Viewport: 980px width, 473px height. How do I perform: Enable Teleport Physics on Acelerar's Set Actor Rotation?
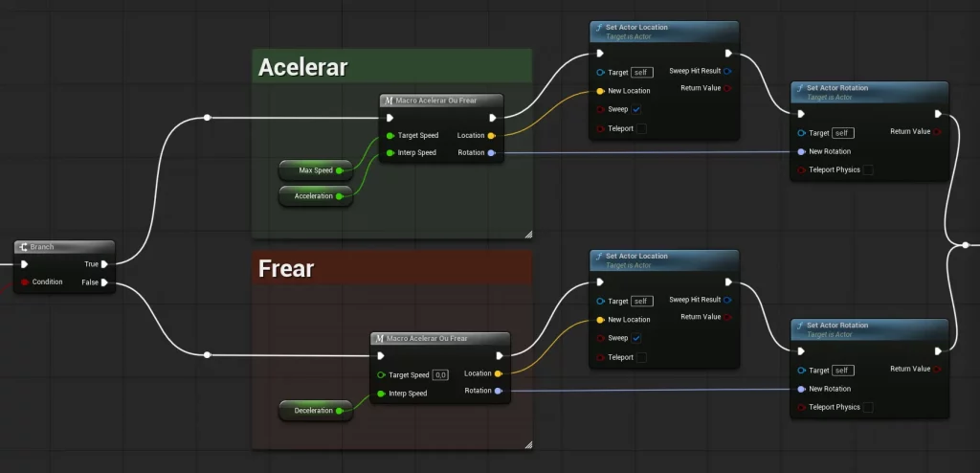pos(868,170)
